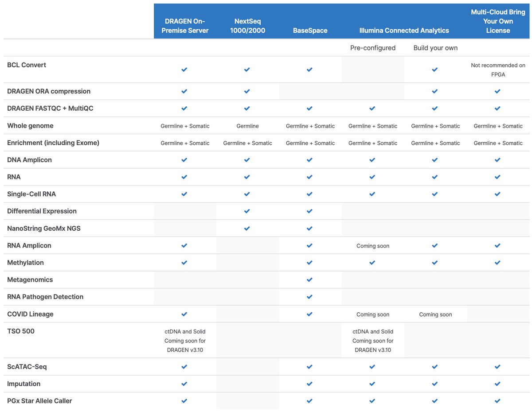Click 'Not recommended on FPGA' cell
Viewport: 532px width, 411px height.
[x=498, y=70]
